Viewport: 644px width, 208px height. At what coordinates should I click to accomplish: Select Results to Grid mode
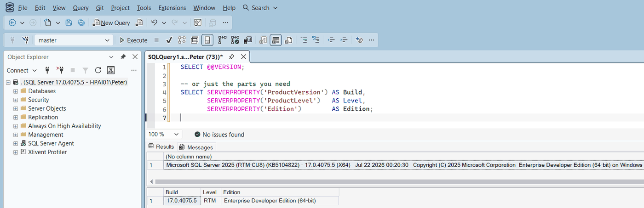click(x=276, y=40)
